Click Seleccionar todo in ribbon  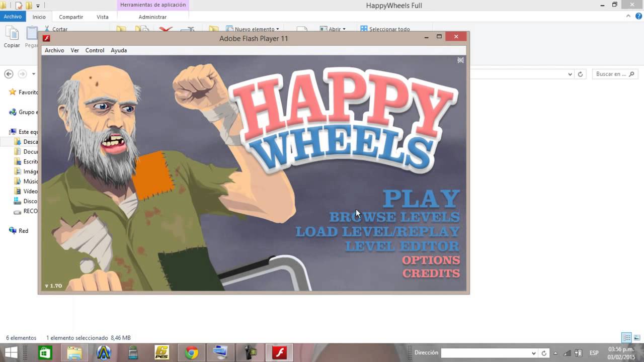pyautogui.click(x=385, y=29)
